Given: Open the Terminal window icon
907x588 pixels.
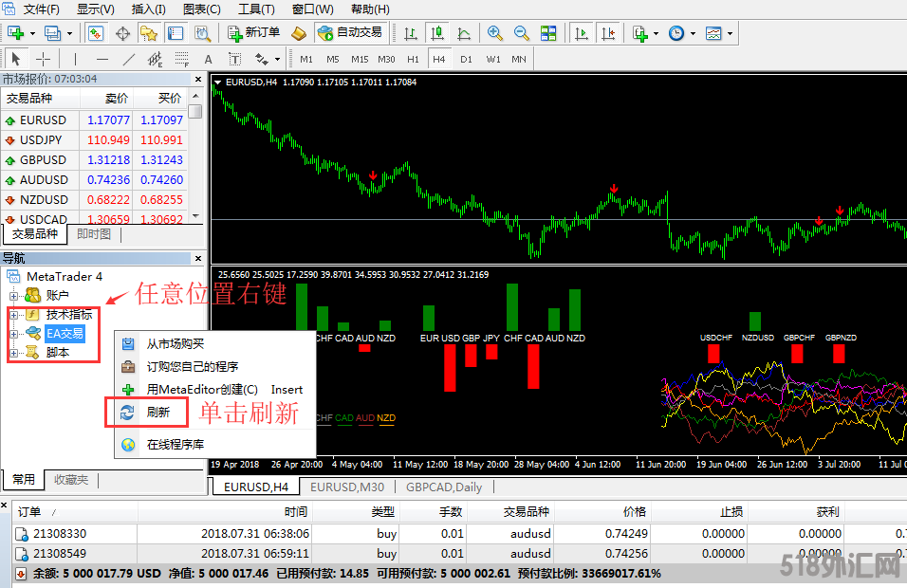Looking at the screenshot, I should coord(176,33).
